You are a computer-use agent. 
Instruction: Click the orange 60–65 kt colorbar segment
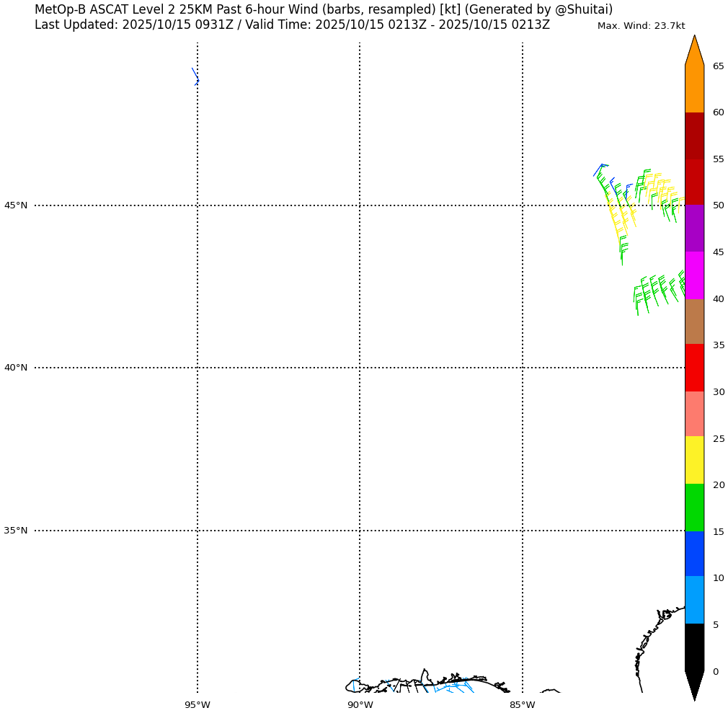click(x=694, y=89)
